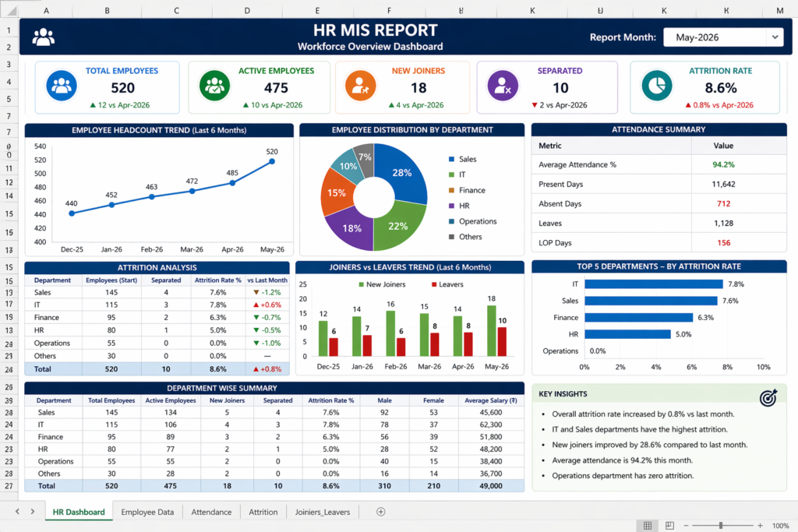Open the Joiniers_Leavers sheet tab
Viewport: 798px width, 532px height.
click(323, 512)
